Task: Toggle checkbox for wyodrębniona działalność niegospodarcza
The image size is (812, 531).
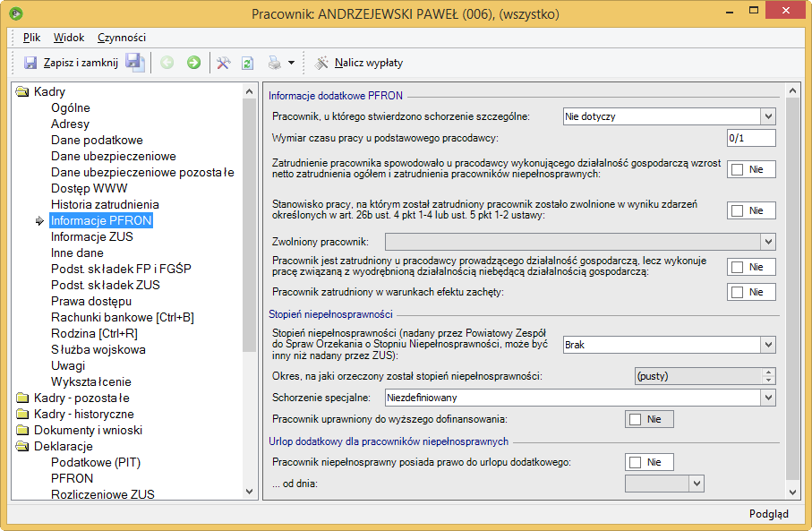Action: pyautogui.click(x=738, y=268)
